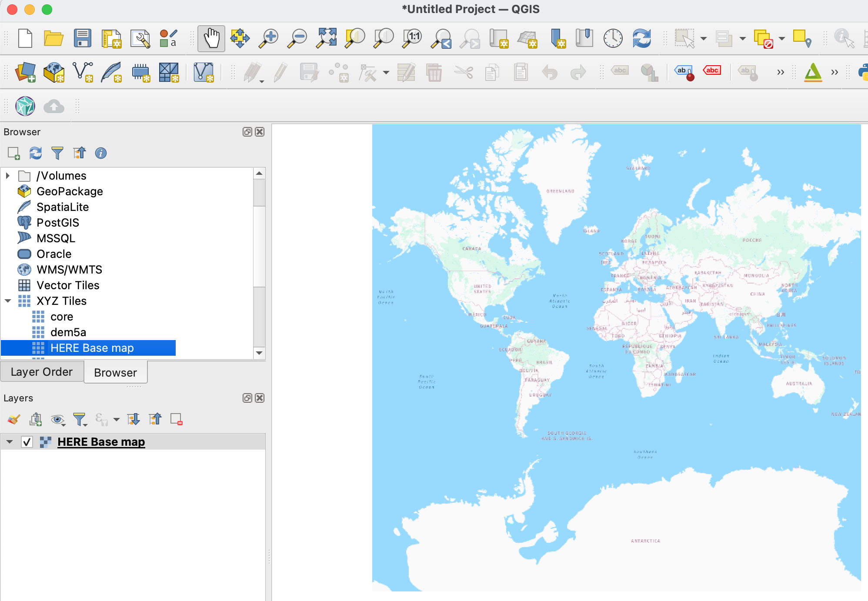
Task: Open select by value dropdown arrow
Action: [x=743, y=38]
